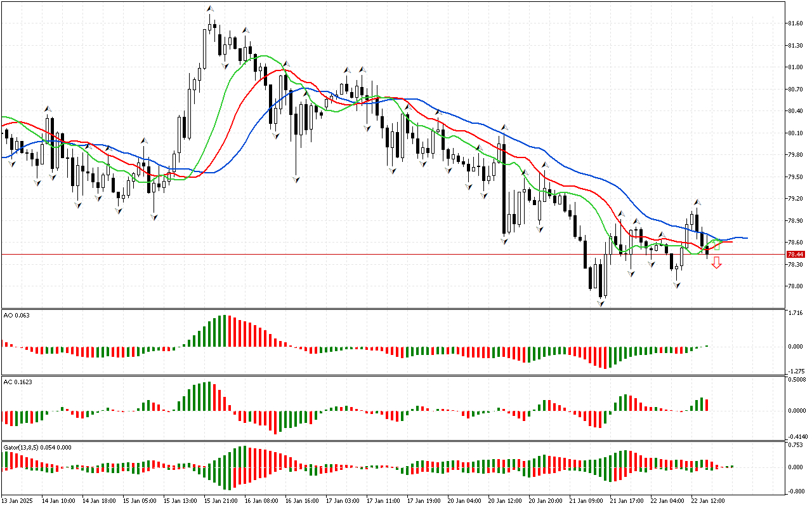Click the -0.800 value on Gator scale
This screenshot has width=812, height=508.
pyautogui.click(x=796, y=491)
